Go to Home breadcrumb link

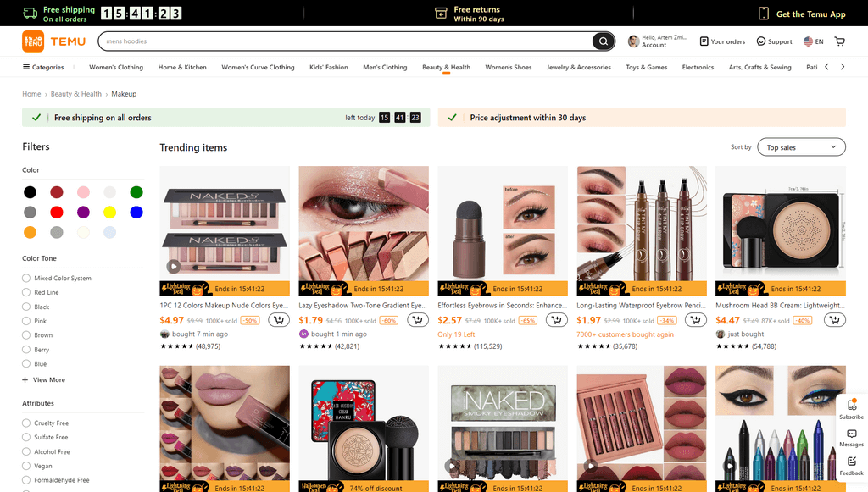(x=31, y=94)
